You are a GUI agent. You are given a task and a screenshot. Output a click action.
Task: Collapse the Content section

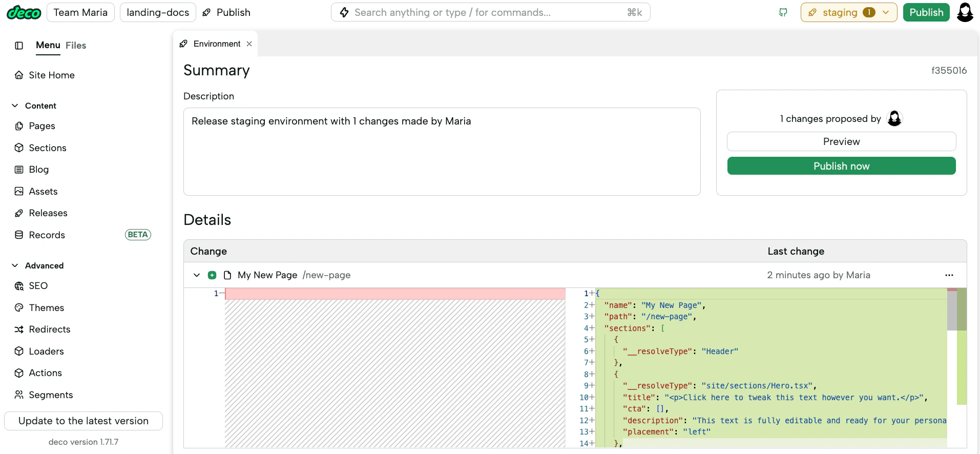click(15, 106)
